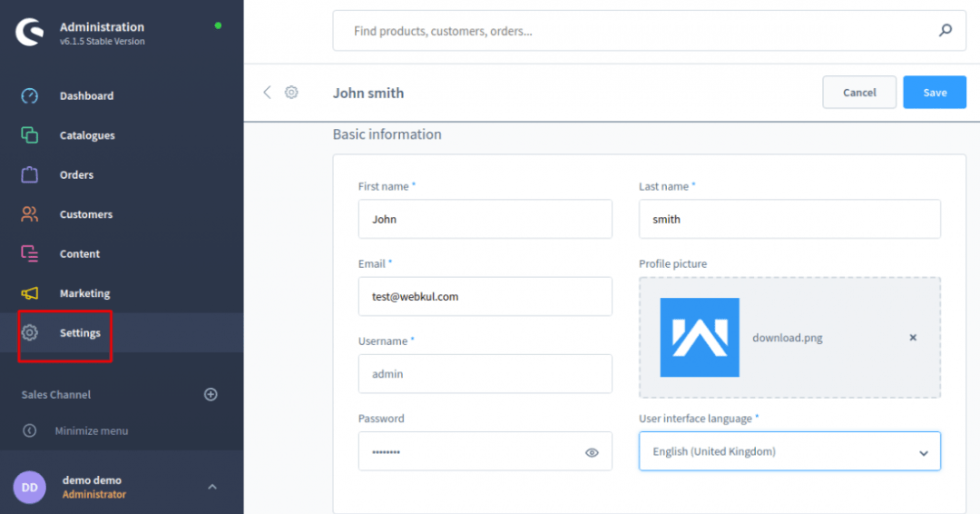Click the John smith page title
The width and height of the screenshot is (980, 514).
pos(368,93)
